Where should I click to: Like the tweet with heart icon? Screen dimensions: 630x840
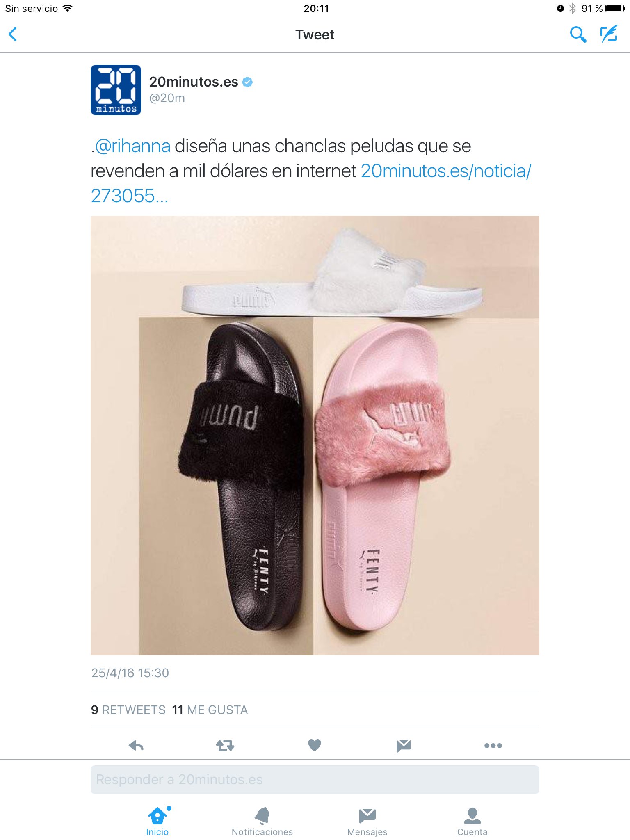click(x=315, y=745)
